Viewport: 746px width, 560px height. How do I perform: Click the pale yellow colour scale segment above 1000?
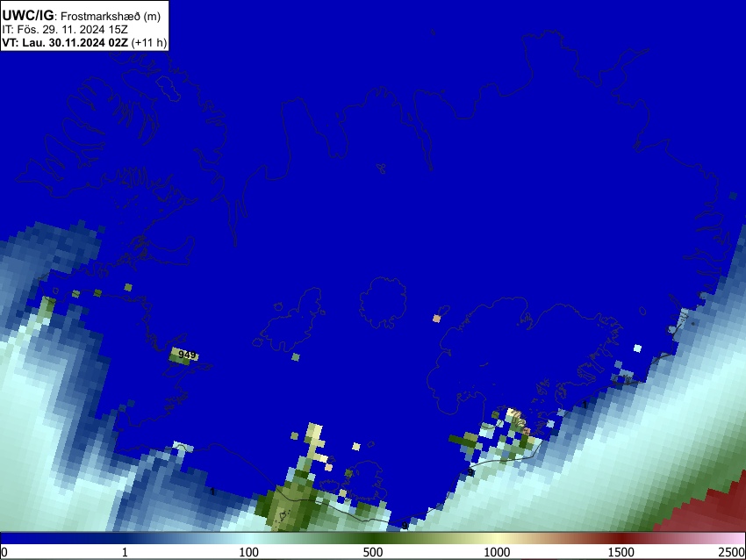click(x=497, y=539)
